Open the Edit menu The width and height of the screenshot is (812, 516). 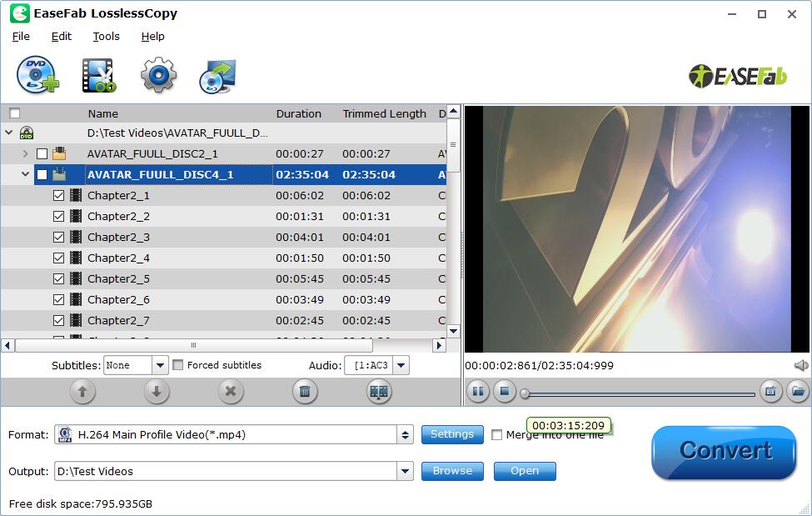(x=61, y=37)
